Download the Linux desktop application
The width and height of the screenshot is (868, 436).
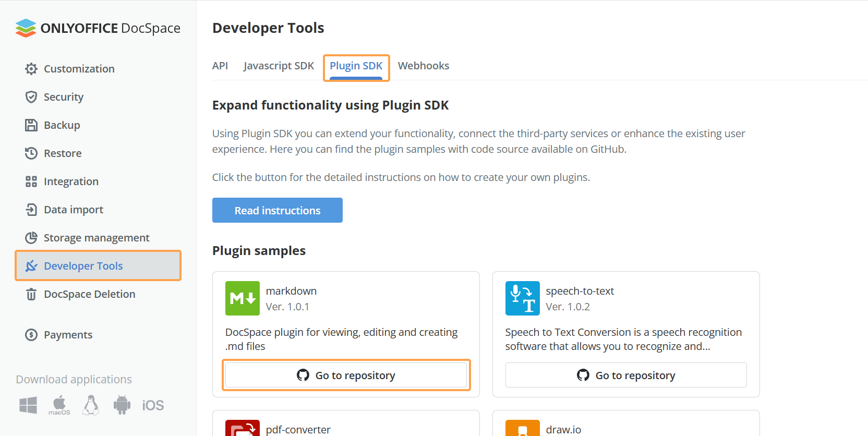(x=91, y=405)
